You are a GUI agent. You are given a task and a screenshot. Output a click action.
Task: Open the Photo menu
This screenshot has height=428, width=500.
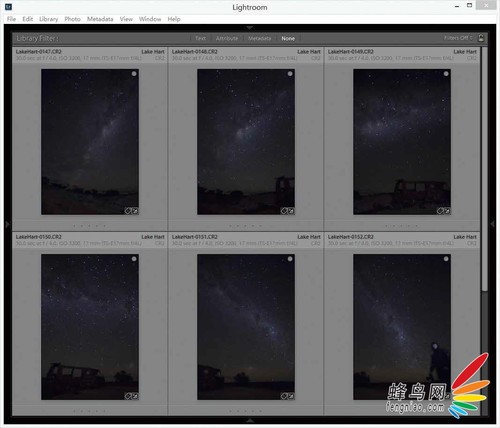pyautogui.click(x=72, y=19)
